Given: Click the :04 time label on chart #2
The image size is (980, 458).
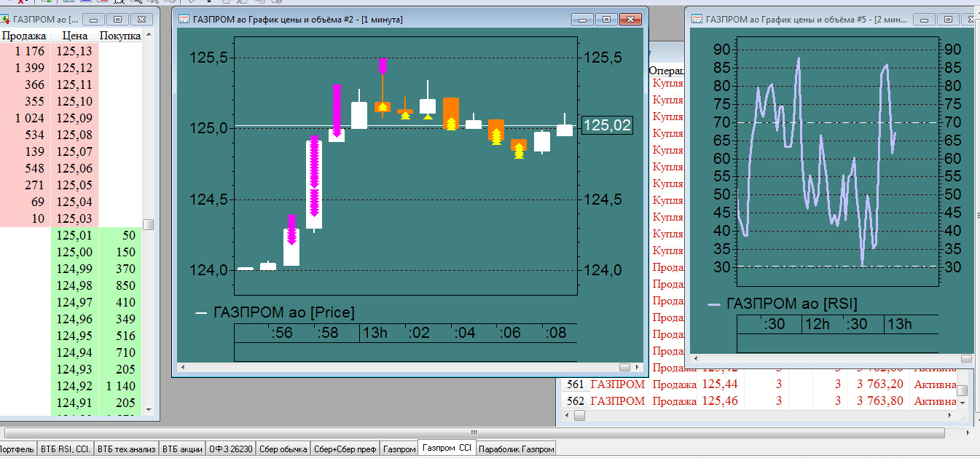Looking at the screenshot, I should [x=463, y=333].
